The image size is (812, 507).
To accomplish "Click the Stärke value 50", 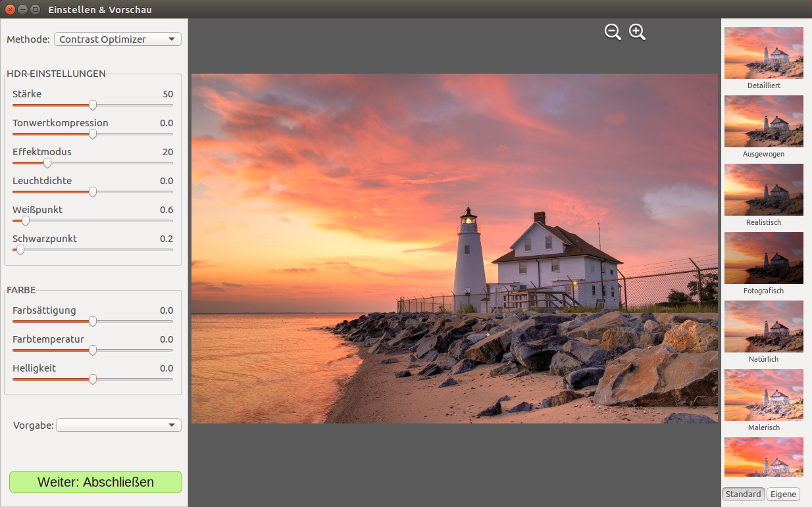I will tap(168, 94).
